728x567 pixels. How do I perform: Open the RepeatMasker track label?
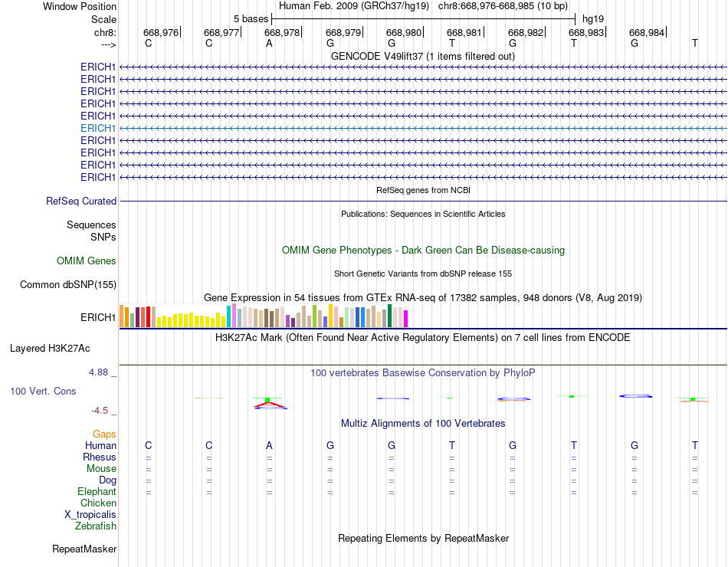click(84, 549)
